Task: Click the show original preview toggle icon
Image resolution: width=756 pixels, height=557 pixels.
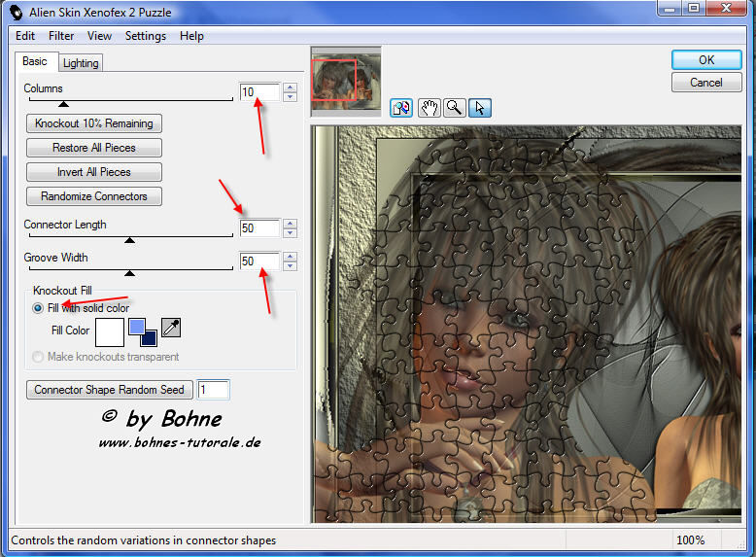Action: tap(401, 108)
